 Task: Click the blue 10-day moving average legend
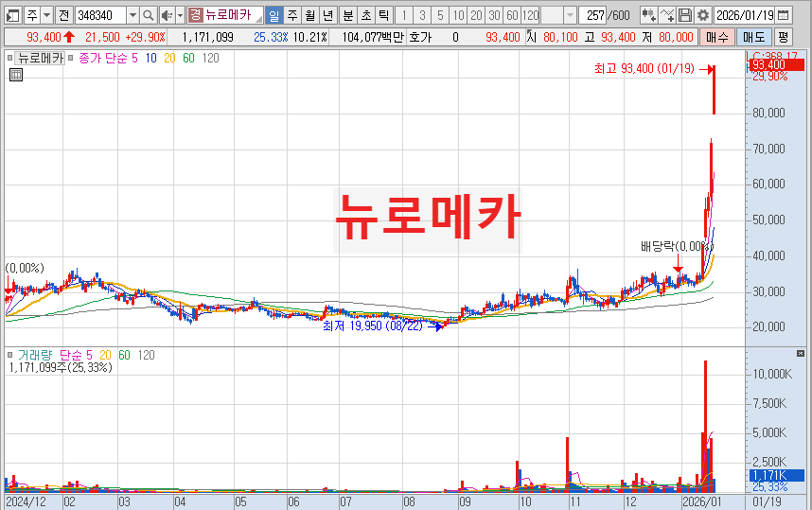click(x=150, y=58)
